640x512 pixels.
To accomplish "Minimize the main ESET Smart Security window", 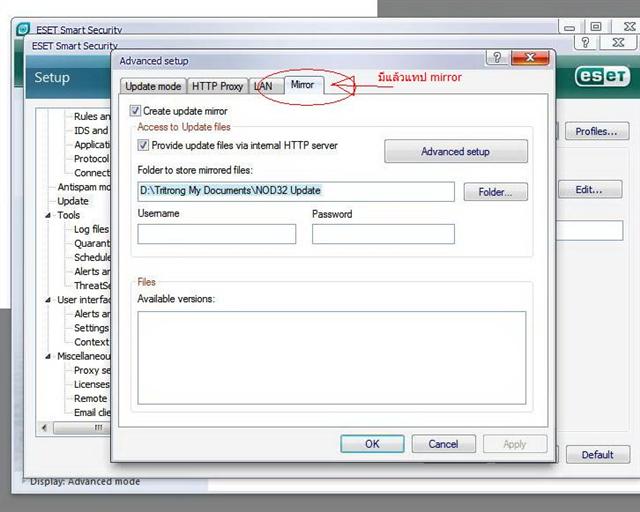I will click(x=570, y=27).
